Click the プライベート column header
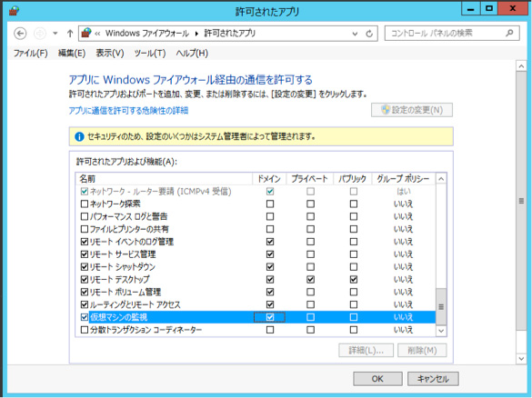The width and height of the screenshot is (532, 398). pos(310,179)
